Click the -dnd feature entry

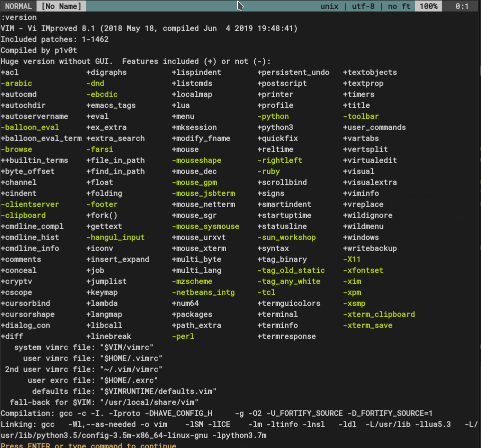[x=96, y=83]
